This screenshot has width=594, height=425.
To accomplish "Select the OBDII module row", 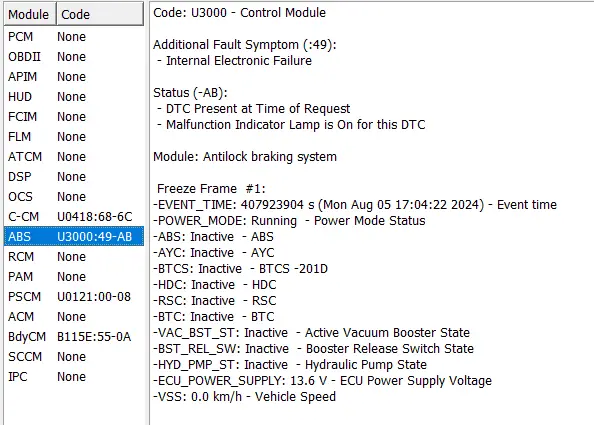I will point(74,57).
